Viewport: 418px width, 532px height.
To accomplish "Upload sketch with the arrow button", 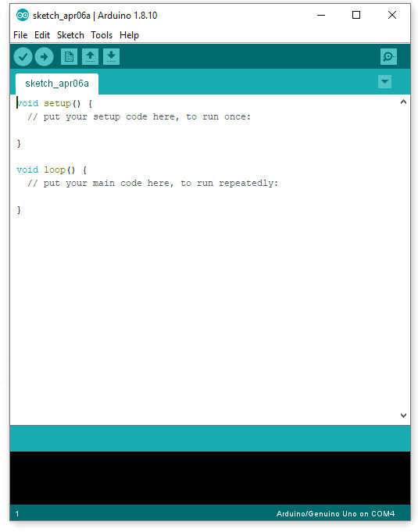I will (44, 57).
